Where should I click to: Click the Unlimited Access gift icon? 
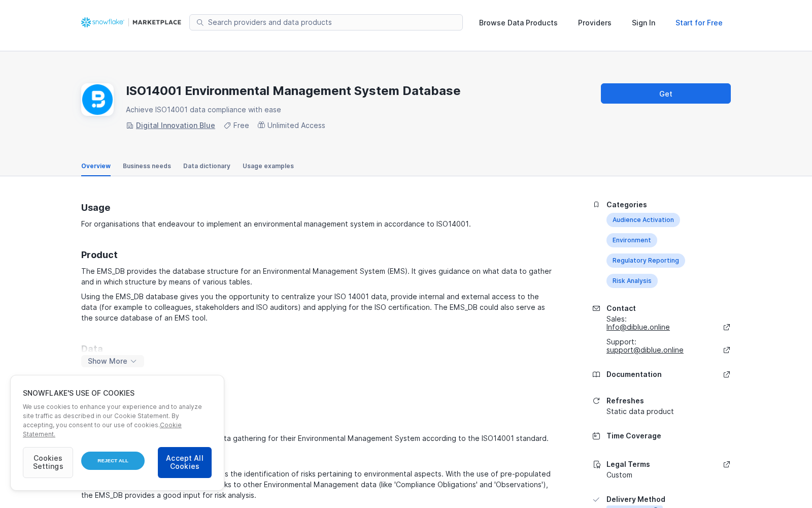click(x=261, y=125)
